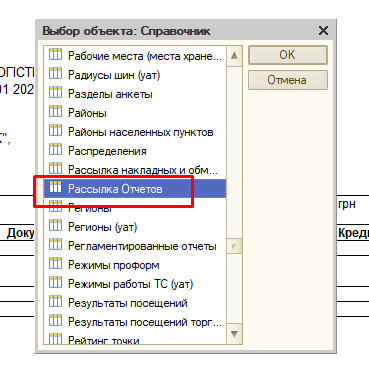Select the Рассылка Отчетов catalog
Screen dimensions: 369x369
[135, 189]
